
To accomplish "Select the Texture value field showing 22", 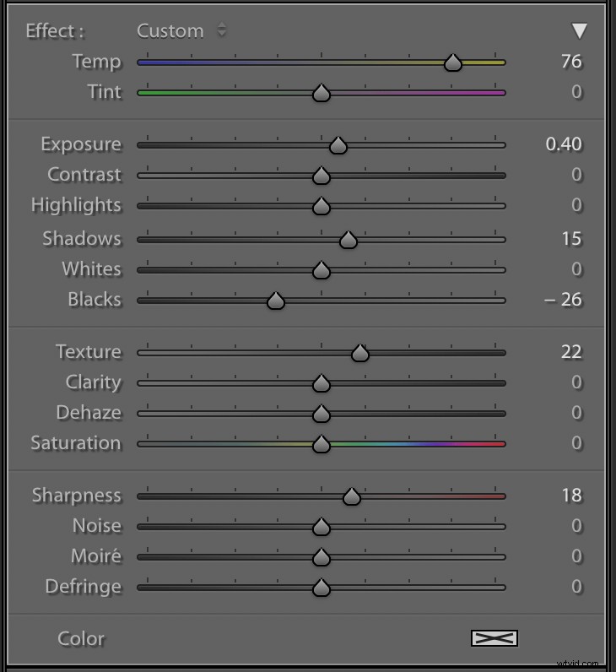I will point(571,352).
